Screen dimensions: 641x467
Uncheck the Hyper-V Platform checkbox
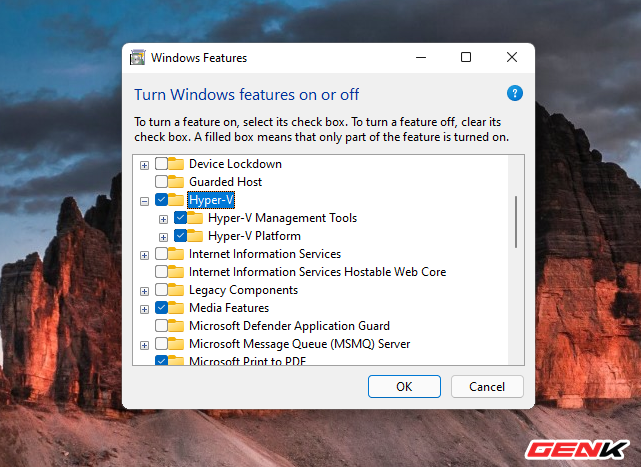[180, 236]
